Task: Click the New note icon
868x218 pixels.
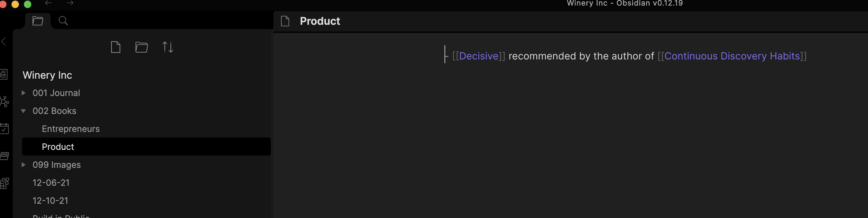Action: point(116,47)
